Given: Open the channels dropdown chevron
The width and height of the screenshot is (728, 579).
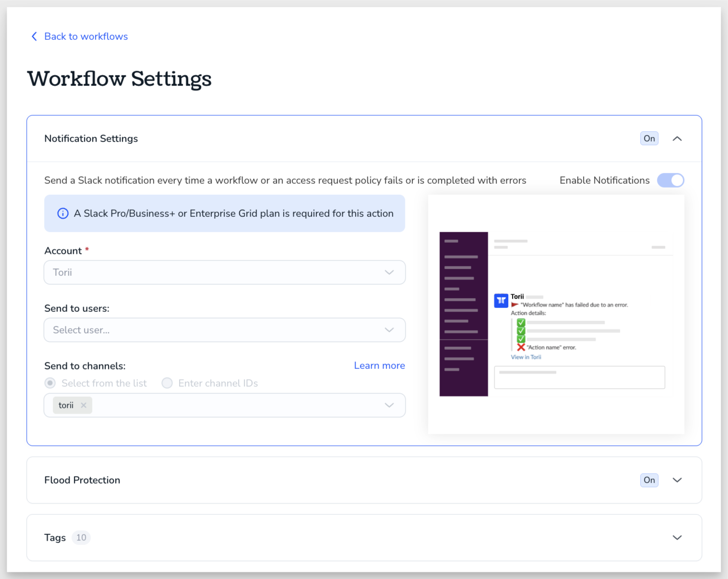Looking at the screenshot, I should [389, 405].
